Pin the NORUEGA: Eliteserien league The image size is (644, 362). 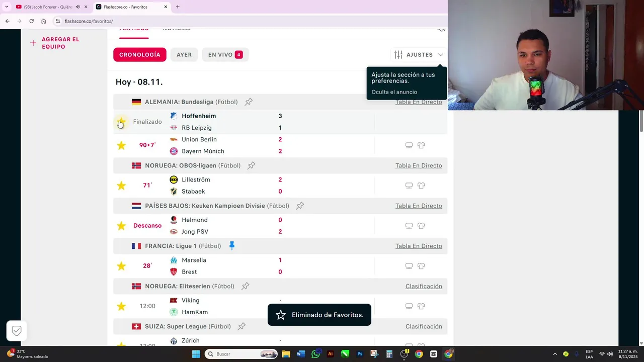point(245,286)
